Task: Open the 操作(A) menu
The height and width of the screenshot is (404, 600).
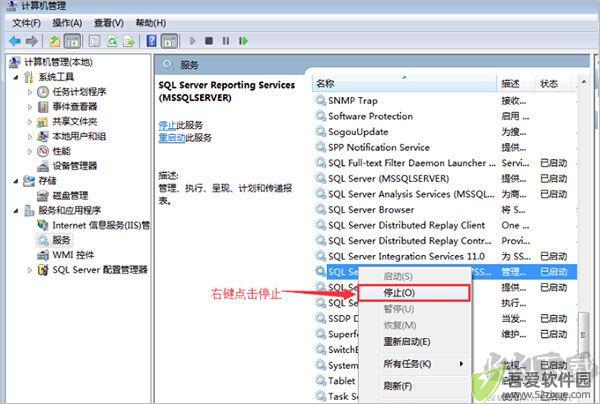Action: [67, 23]
